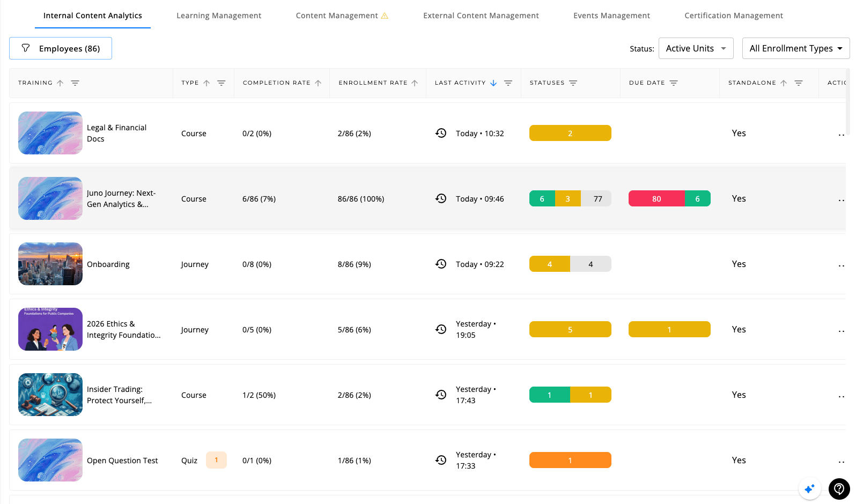View activity history for Open Question Test
Image resolution: width=856 pixels, height=504 pixels.
pyautogui.click(x=441, y=460)
